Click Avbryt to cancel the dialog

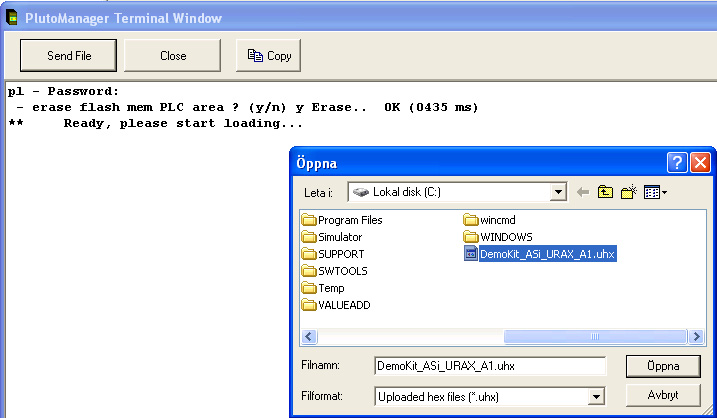point(663,395)
